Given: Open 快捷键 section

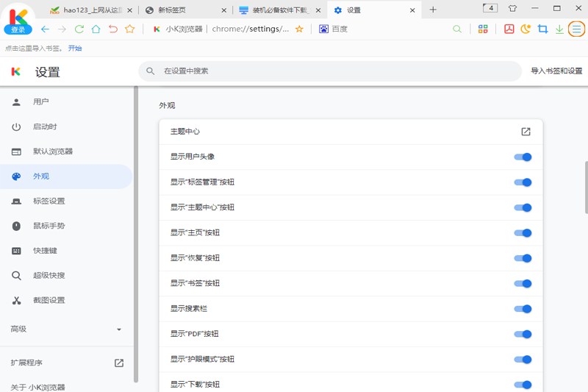Looking at the screenshot, I should coord(66,251).
